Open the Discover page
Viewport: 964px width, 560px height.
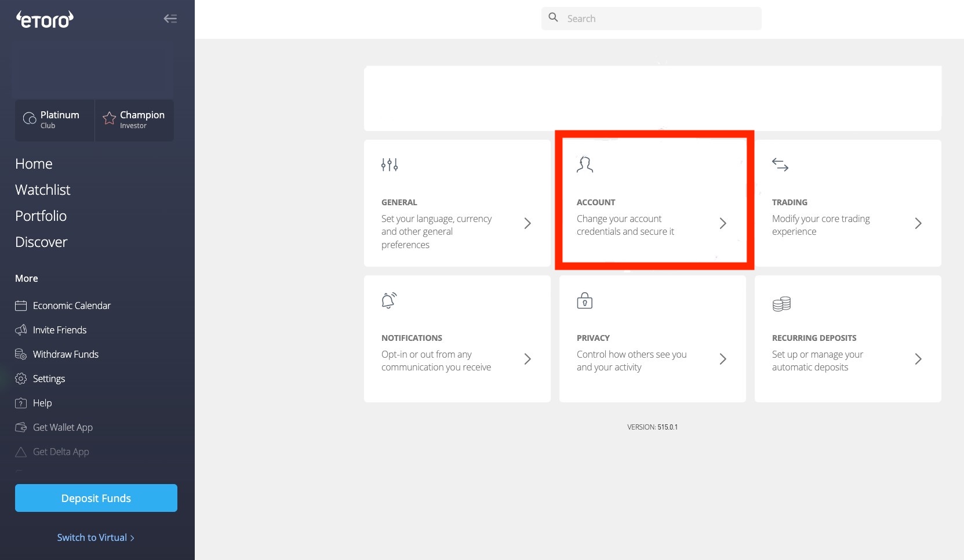[x=41, y=242]
